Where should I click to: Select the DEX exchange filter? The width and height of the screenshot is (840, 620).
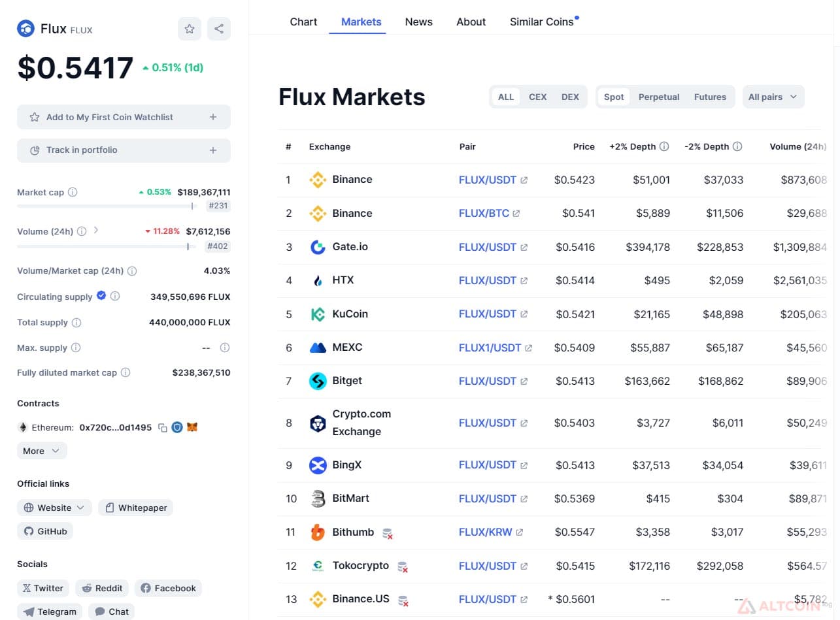(570, 97)
